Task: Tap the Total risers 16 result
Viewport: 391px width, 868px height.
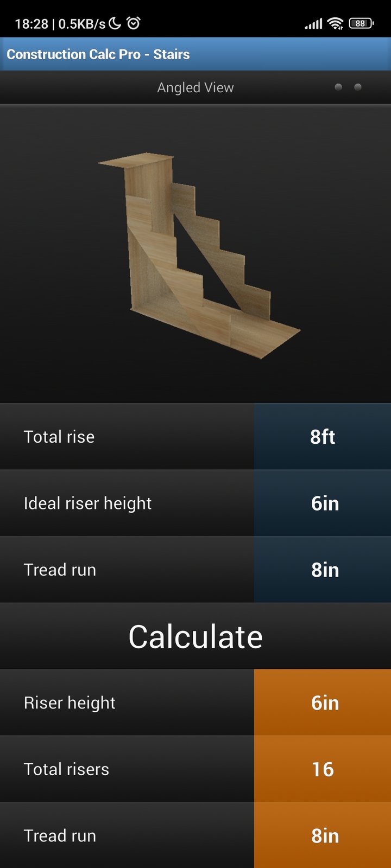Action: pyautogui.click(x=323, y=769)
